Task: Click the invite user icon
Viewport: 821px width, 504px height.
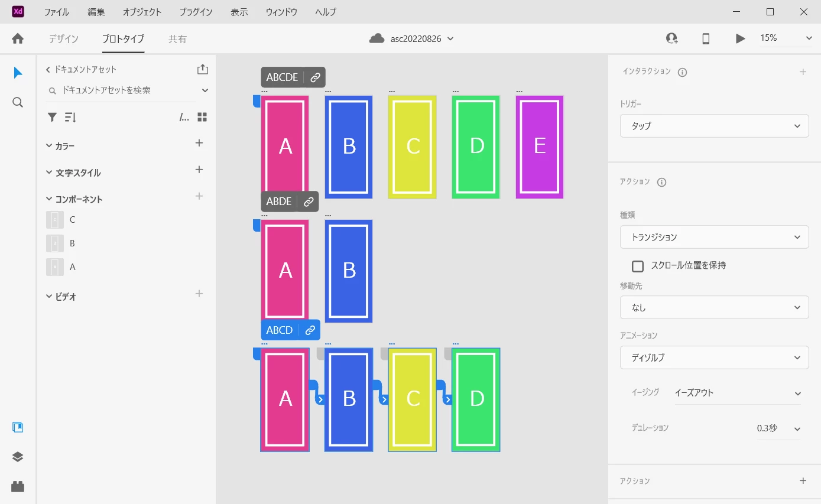Action: 671,38
